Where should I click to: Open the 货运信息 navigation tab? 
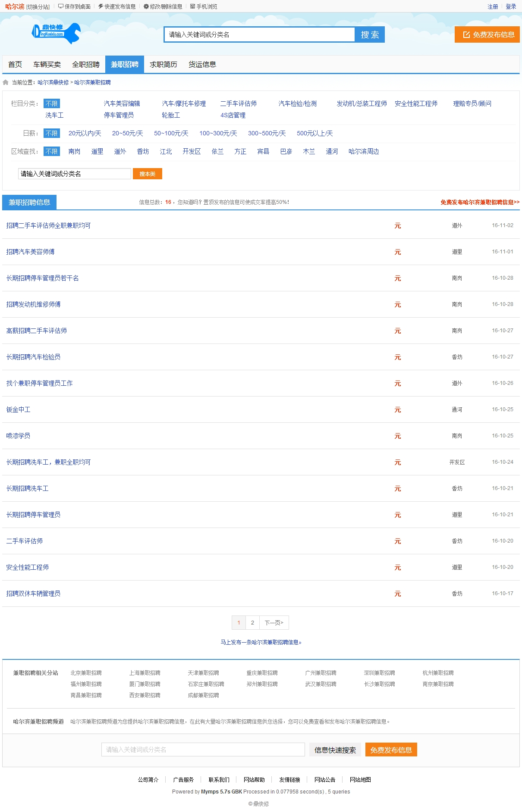coord(202,65)
